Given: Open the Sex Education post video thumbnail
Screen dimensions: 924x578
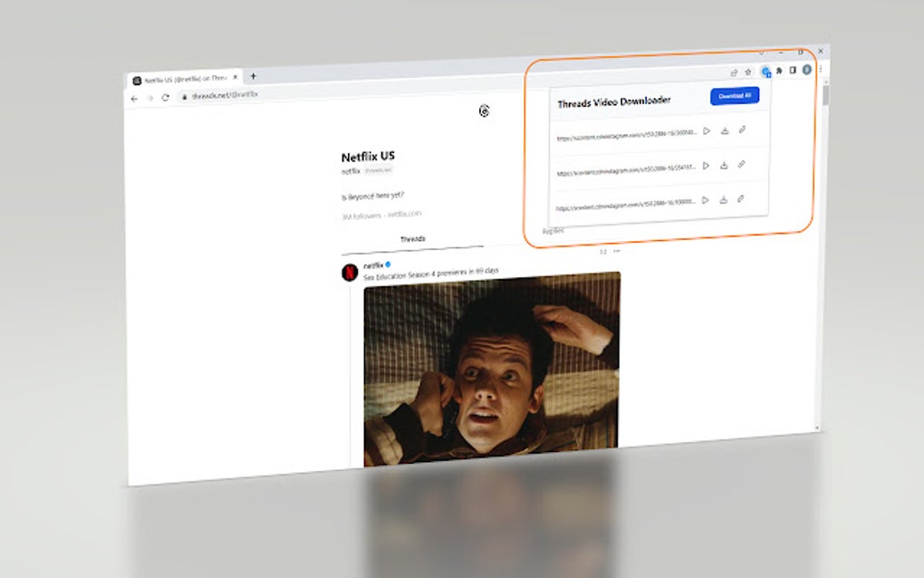Looking at the screenshot, I should [492, 368].
